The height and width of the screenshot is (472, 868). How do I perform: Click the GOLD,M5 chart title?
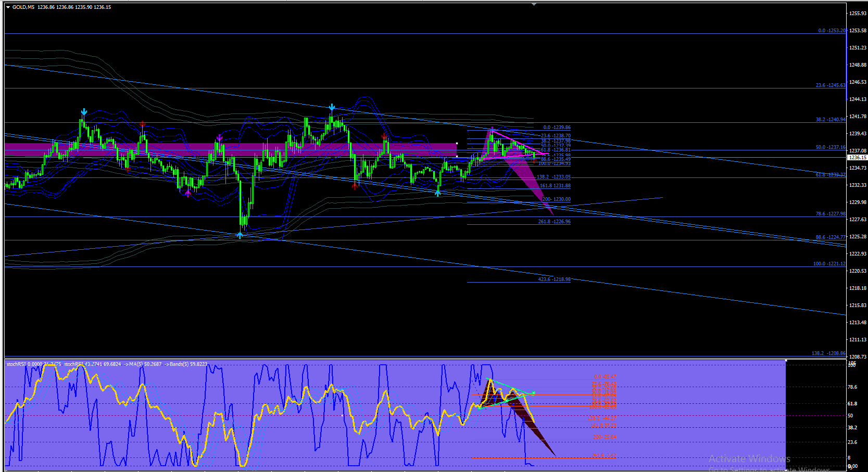(23, 7)
